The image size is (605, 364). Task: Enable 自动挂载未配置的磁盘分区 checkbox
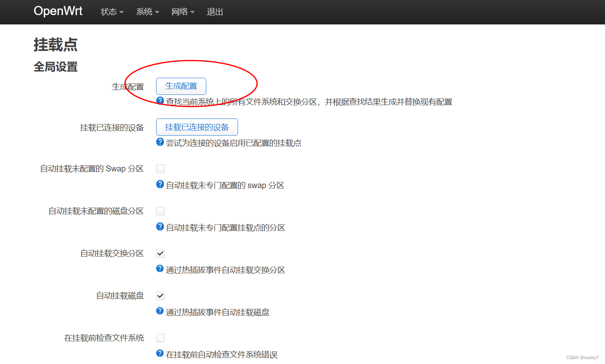click(x=160, y=211)
